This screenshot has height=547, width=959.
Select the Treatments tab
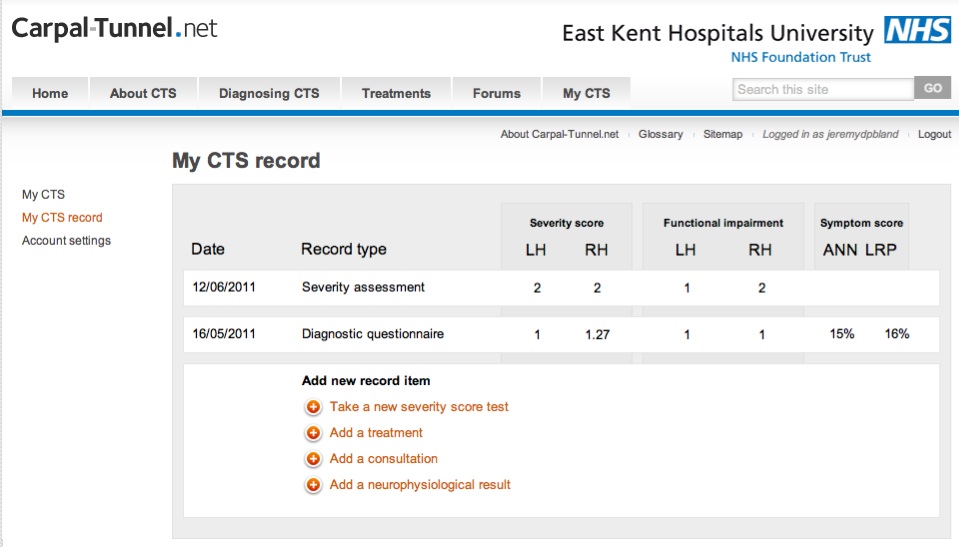[x=396, y=94]
